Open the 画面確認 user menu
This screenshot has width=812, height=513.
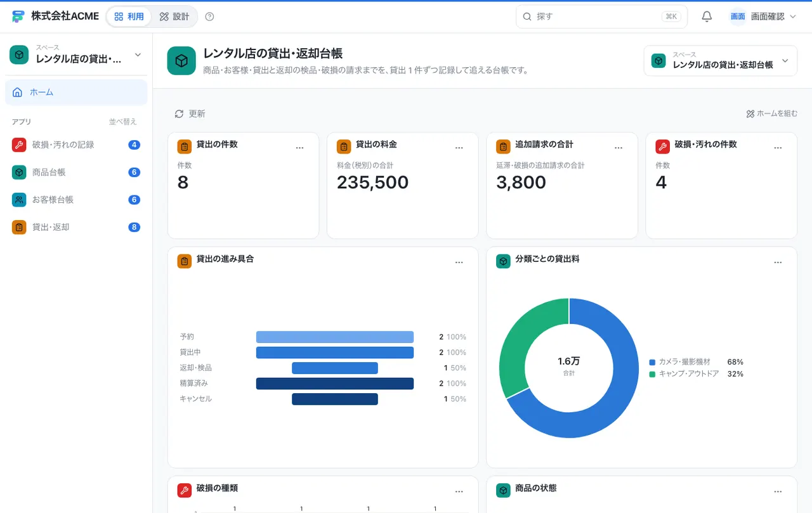pyautogui.click(x=763, y=16)
